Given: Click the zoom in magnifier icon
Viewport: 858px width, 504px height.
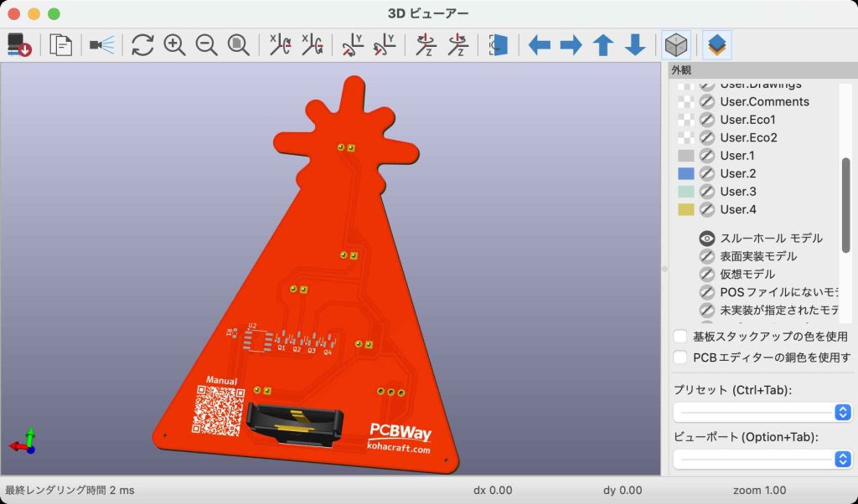Looking at the screenshot, I should pos(174,44).
